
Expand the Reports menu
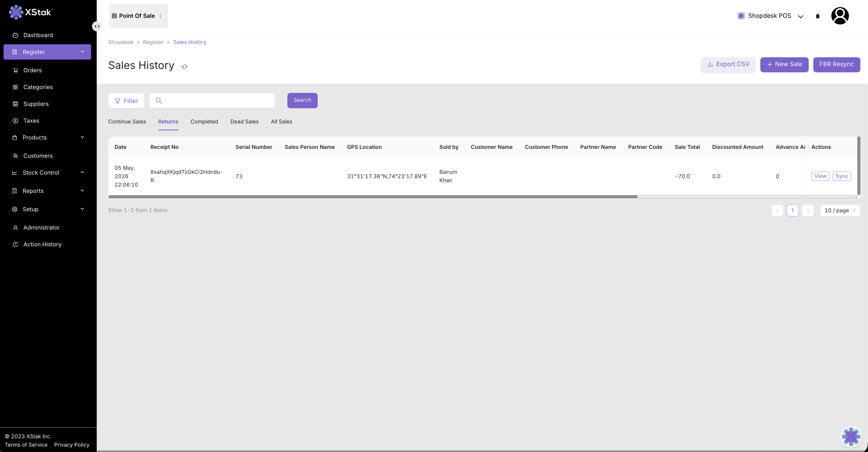[x=47, y=191]
